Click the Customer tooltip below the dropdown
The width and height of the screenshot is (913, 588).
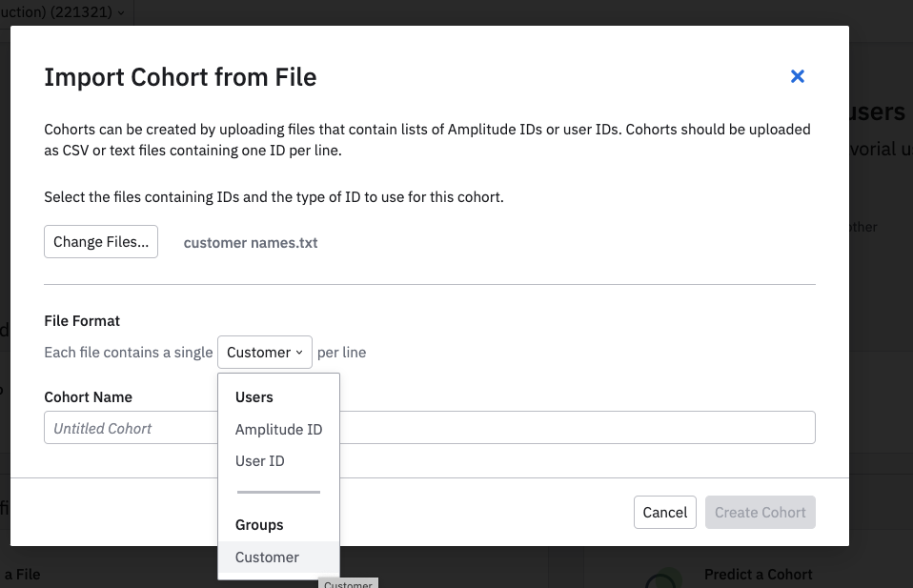(348, 583)
